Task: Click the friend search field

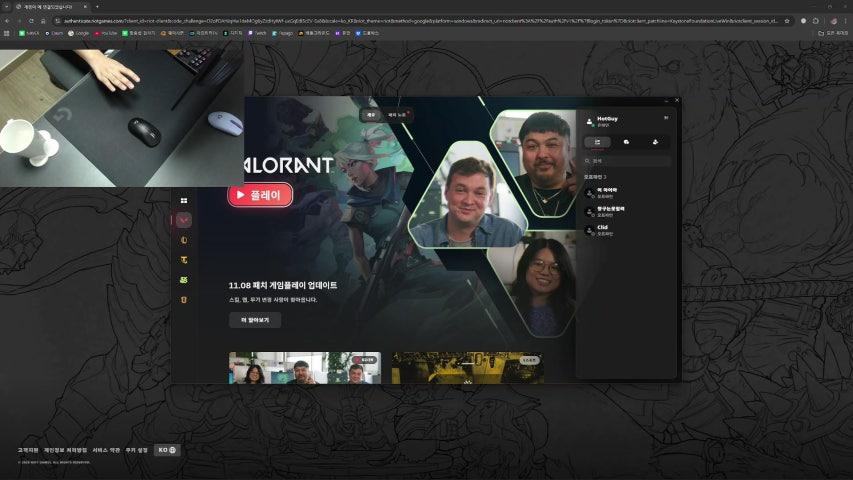Action: tap(628, 160)
